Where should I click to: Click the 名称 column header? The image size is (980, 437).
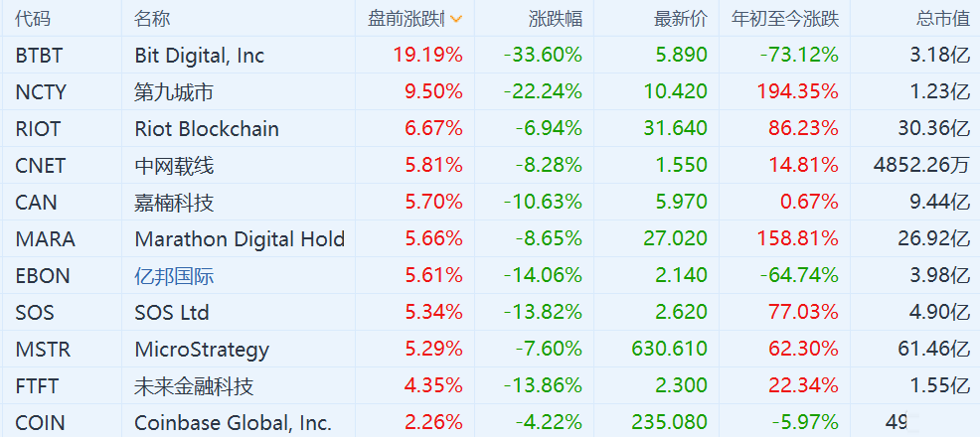pyautogui.click(x=152, y=19)
